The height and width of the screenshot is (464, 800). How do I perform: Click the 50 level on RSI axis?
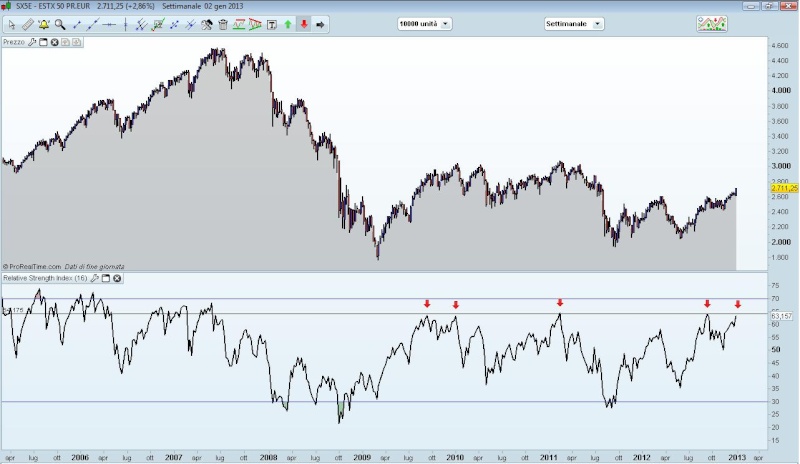tap(776, 350)
